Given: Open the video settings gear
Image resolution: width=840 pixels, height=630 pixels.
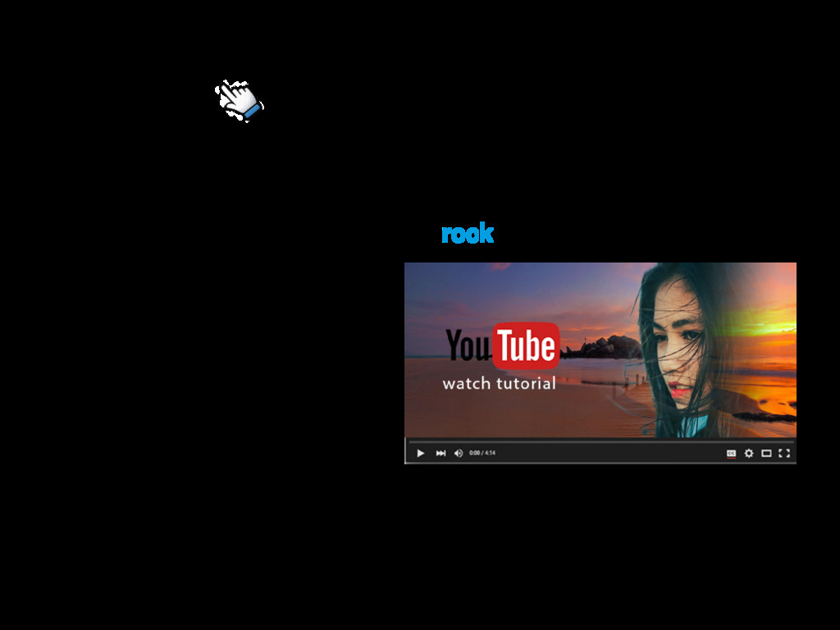Looking at the screenshot, I should click(749, 453).
